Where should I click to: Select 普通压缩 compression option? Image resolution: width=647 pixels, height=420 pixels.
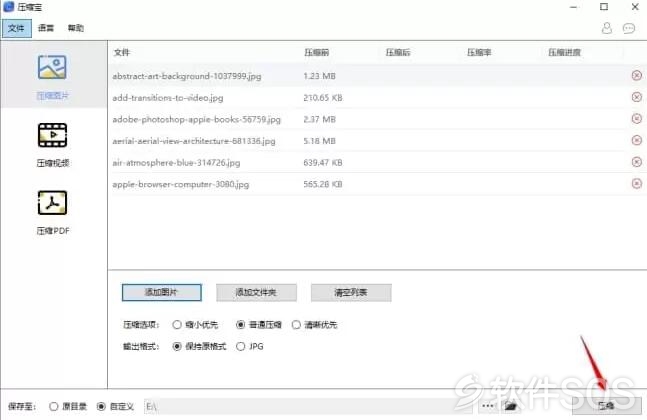[x=259, y=325]
